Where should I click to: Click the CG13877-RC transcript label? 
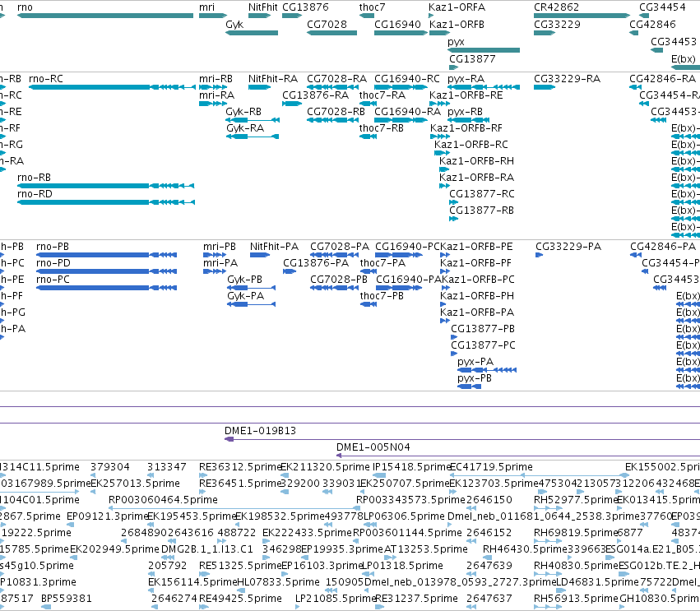tap(482, 194)
